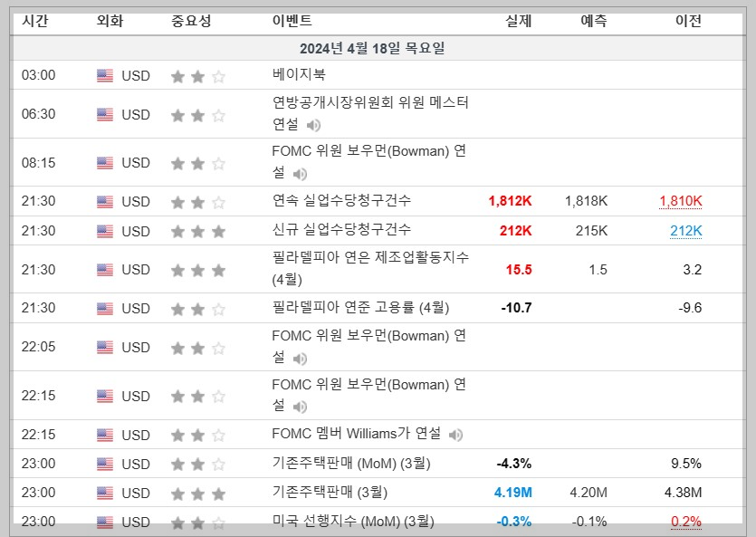Click the 실제 column header
Screen dimensions: 756x537
(518, 21)
